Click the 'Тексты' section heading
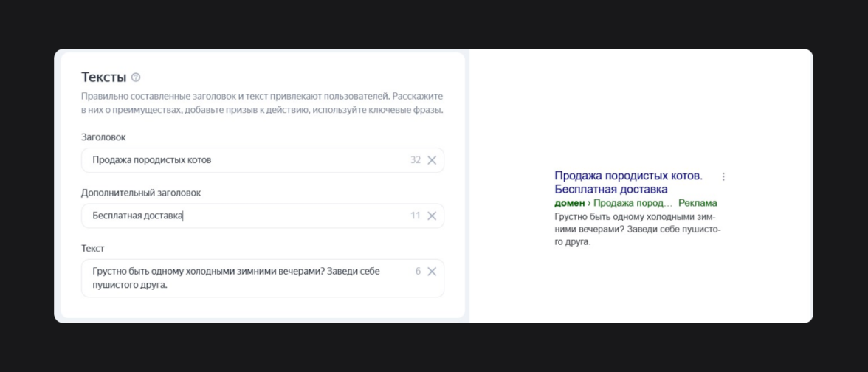 coord(103,77)
